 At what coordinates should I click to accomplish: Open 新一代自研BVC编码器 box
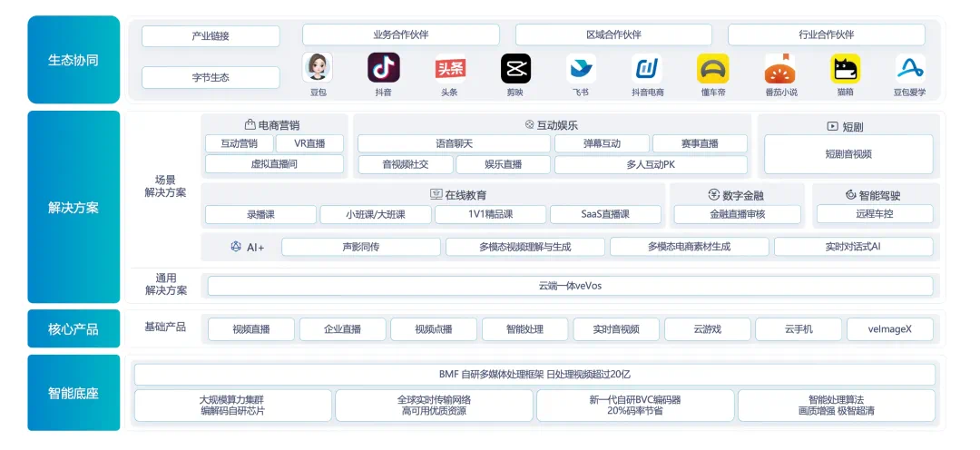point(635,405)
